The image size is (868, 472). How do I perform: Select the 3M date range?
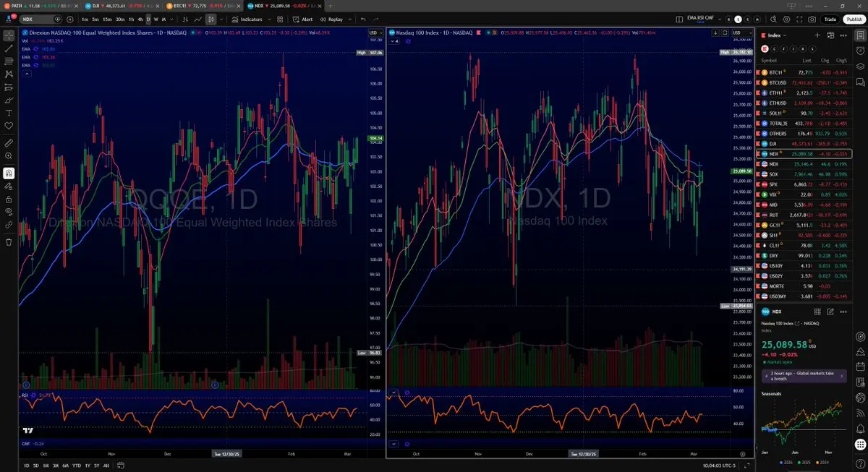point(55,465)
